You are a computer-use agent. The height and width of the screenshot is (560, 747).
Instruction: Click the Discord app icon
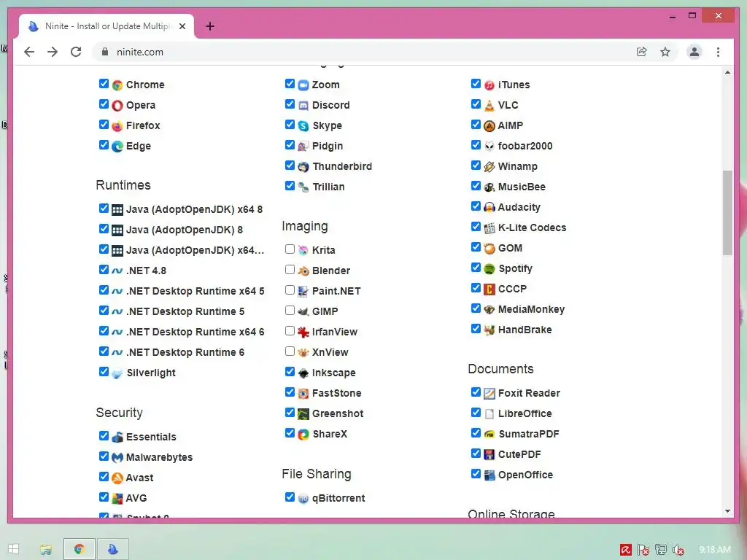tap(303, 105)
